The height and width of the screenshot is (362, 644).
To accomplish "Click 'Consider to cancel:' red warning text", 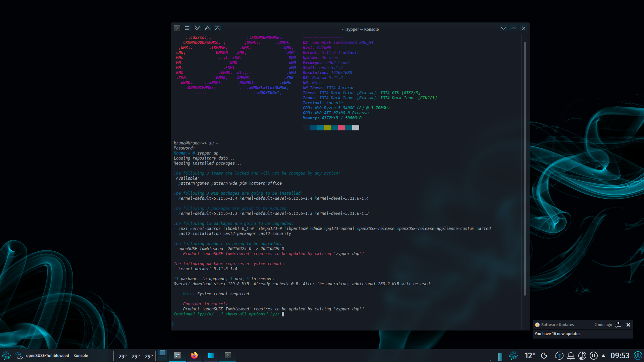I will [205, 304].
